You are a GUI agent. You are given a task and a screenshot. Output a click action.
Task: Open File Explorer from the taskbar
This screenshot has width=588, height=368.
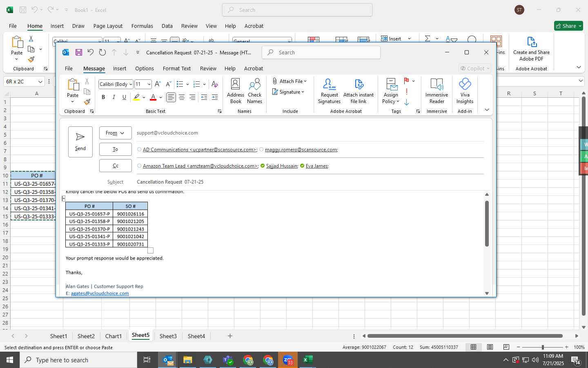click(187, 360)
